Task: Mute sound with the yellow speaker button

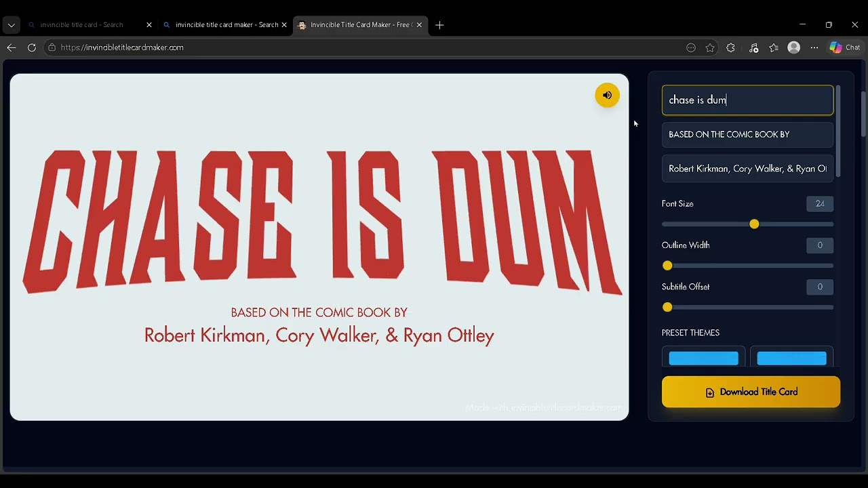Action: pos(607,96)
